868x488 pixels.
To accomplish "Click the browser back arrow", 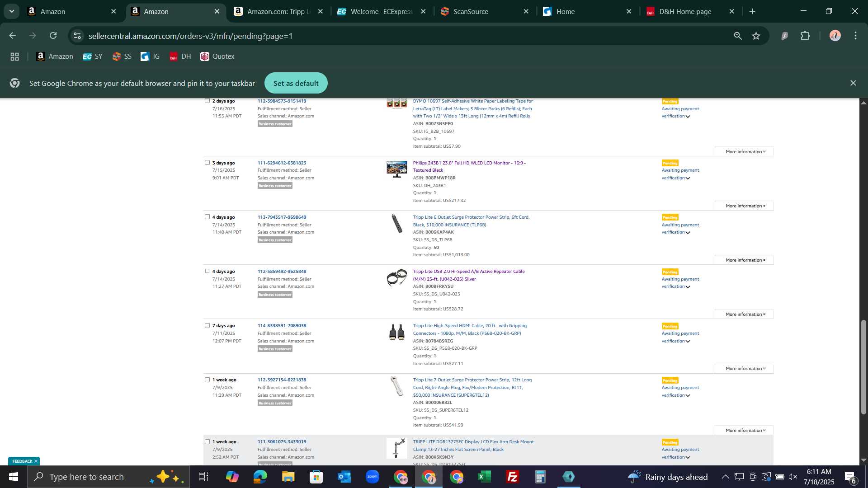I will coord(12,36).
